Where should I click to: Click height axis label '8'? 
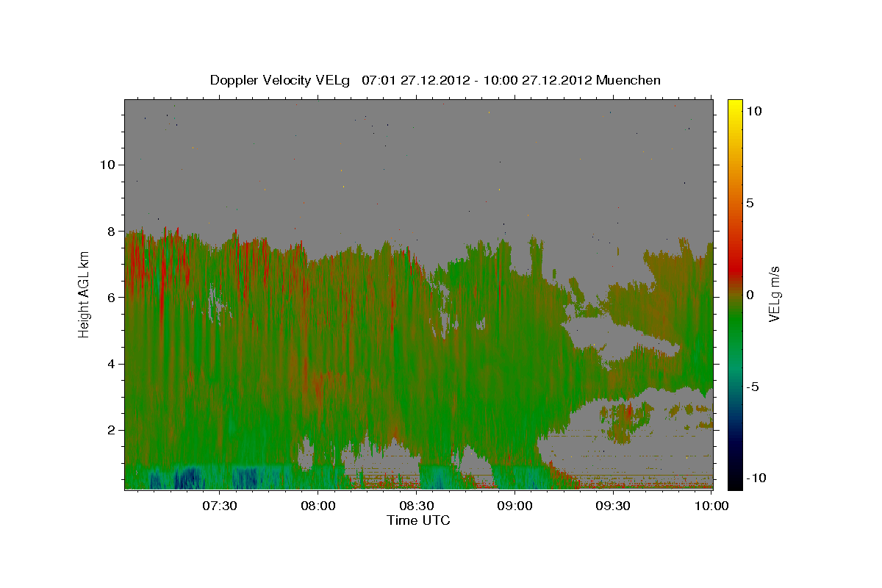110,231
